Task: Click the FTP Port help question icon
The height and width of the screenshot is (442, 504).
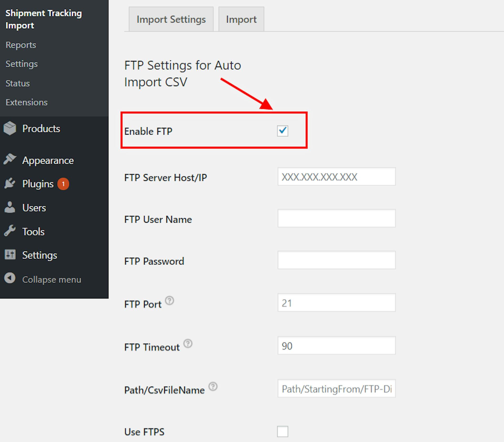Action: click(x=170, y=301)
